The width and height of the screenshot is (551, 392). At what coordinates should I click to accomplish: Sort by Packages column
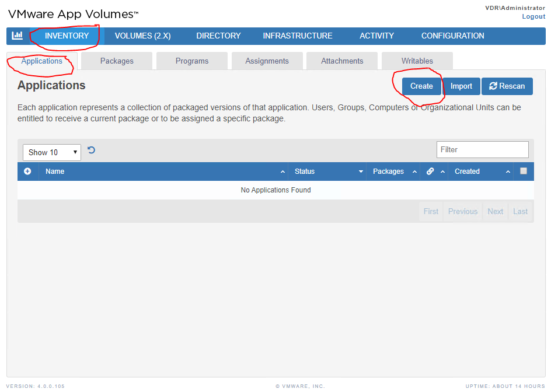(x=393, y=171)
